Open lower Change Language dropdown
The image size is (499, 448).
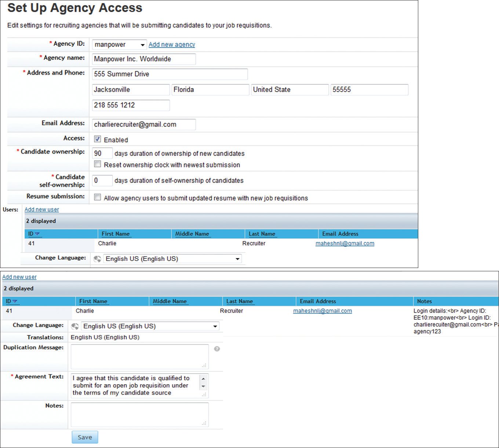(x=150, y=326)
